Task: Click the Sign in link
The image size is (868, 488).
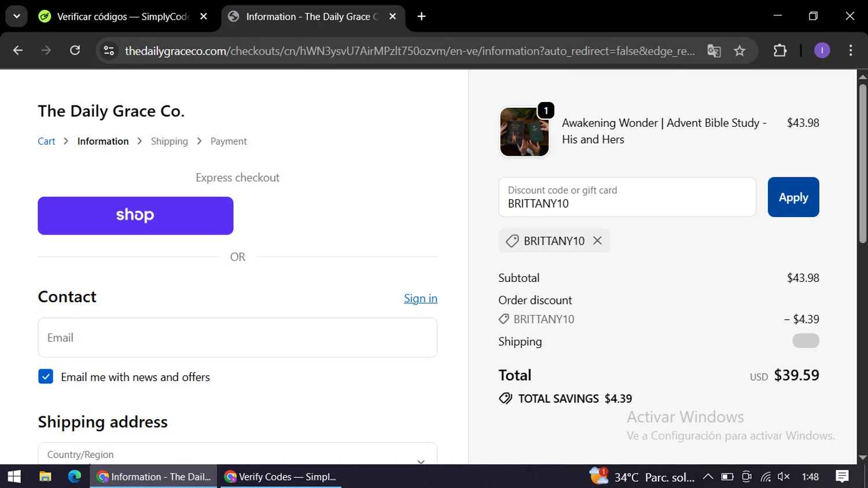Action: 421,298
